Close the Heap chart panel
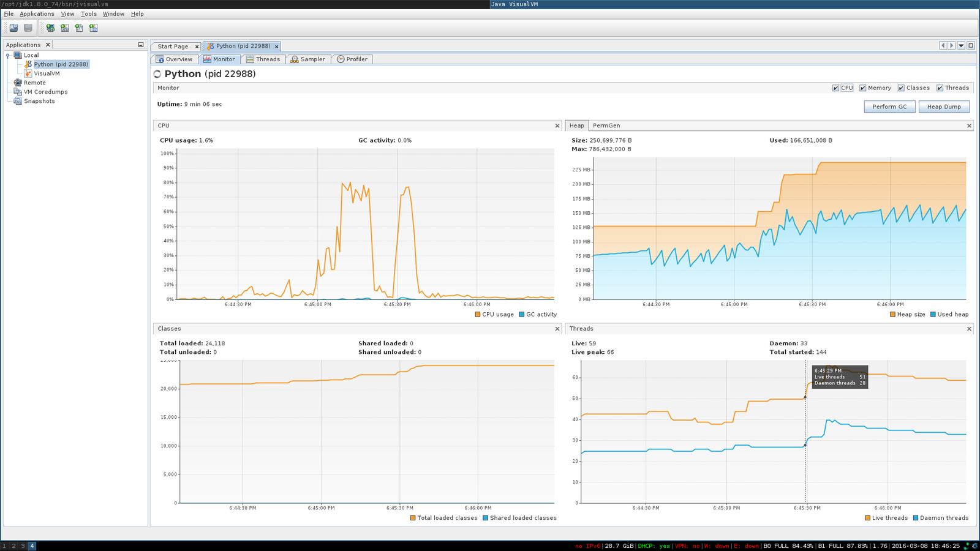 click(x=969, y=126)
